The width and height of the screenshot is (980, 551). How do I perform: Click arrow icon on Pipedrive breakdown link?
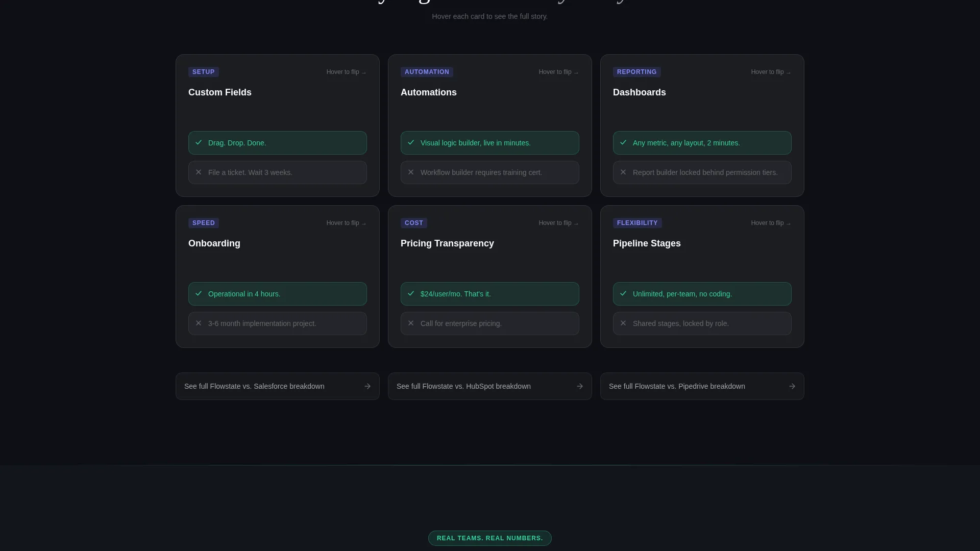[x=792, y=386]
